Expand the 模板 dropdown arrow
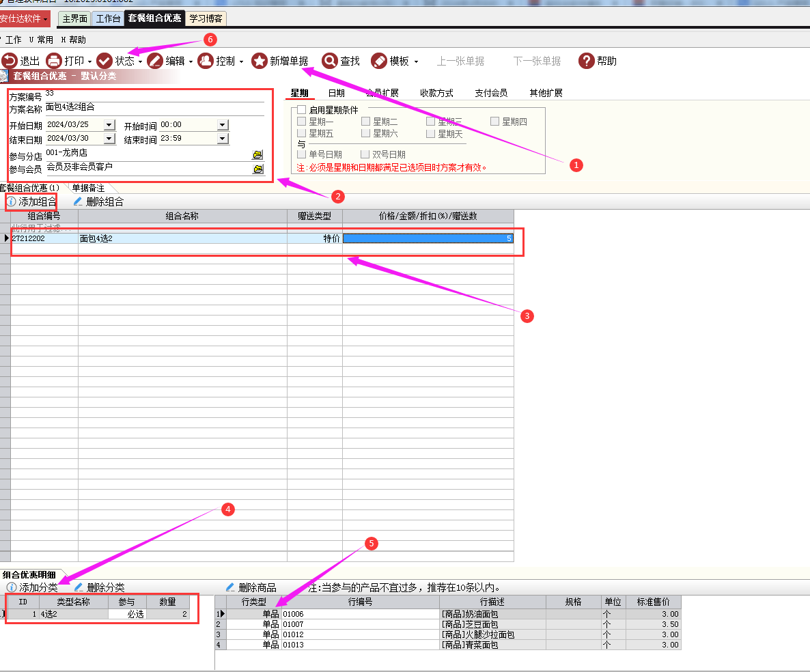The width and height of the screenshot is (810, 672). tap(416, 61)
